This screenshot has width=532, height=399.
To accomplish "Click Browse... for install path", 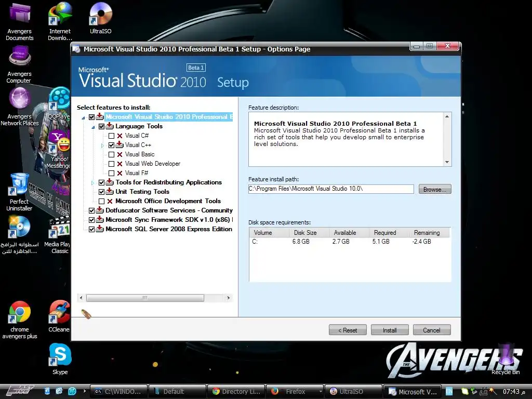I will click(x=435, y=189).
